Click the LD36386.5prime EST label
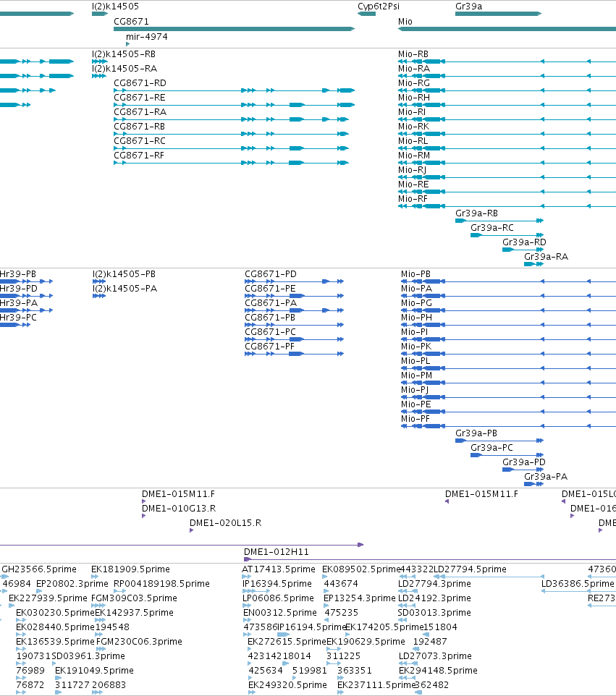The height and width of the screenshot is (696, 616). (x=578, y=584)
